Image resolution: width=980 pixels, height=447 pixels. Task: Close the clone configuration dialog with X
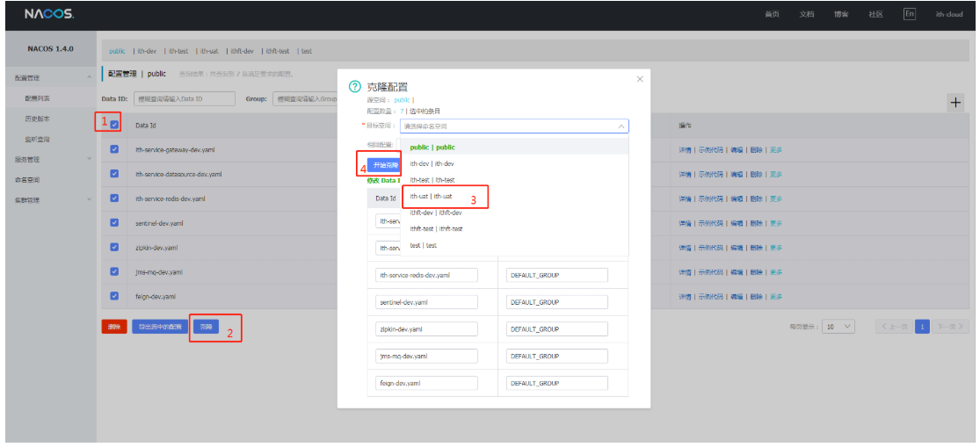pos(639,79)
